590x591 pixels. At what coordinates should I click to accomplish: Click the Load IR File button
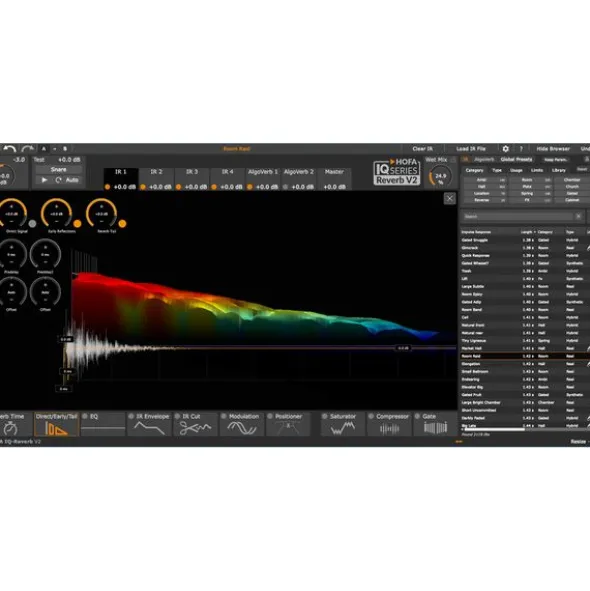pos(471,149)
